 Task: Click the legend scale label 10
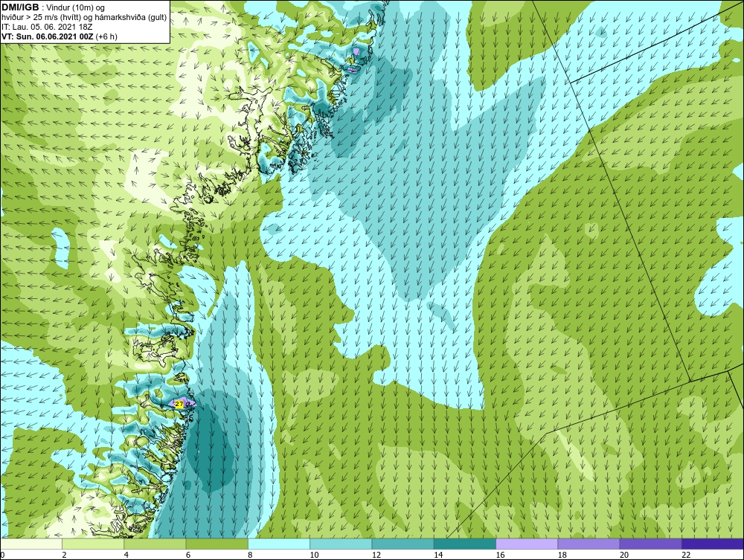pyautogui.click(x=314, y=556)
